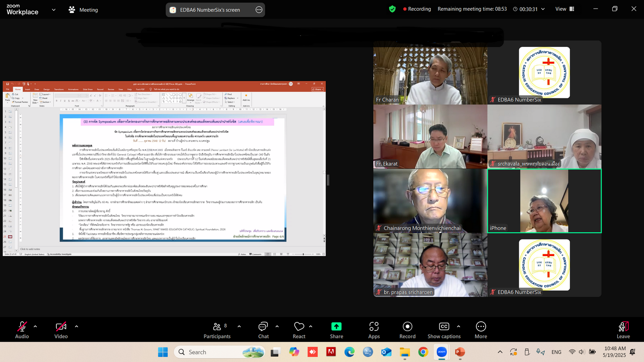Click the green encryption shield icon

click(x=392, y=9)
